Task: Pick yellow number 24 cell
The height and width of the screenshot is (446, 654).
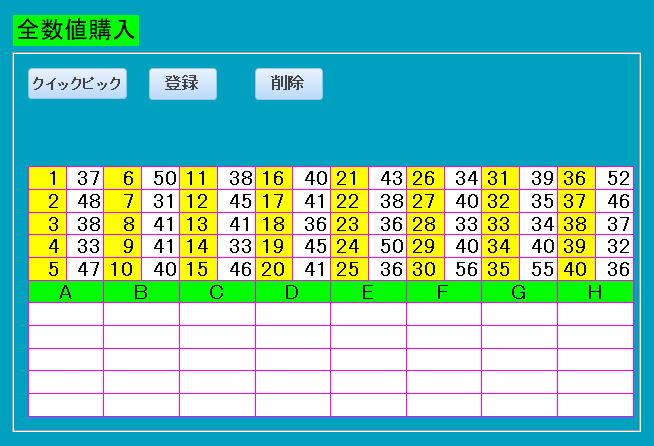Action: (x=350, y=246)
